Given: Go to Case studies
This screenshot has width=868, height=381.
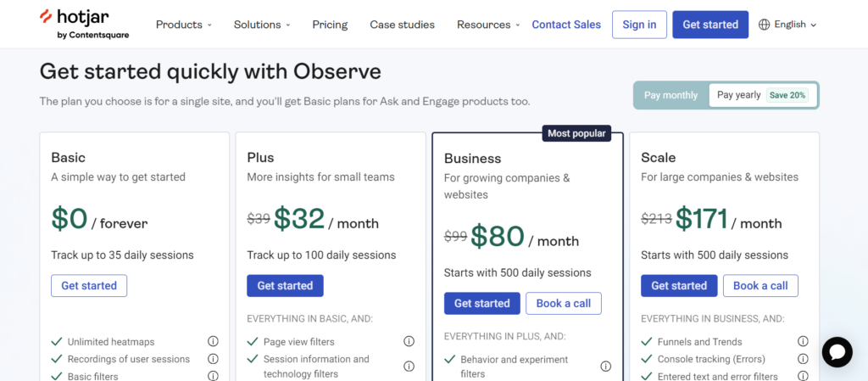Looking at the screenshot, I should [402, 25].
